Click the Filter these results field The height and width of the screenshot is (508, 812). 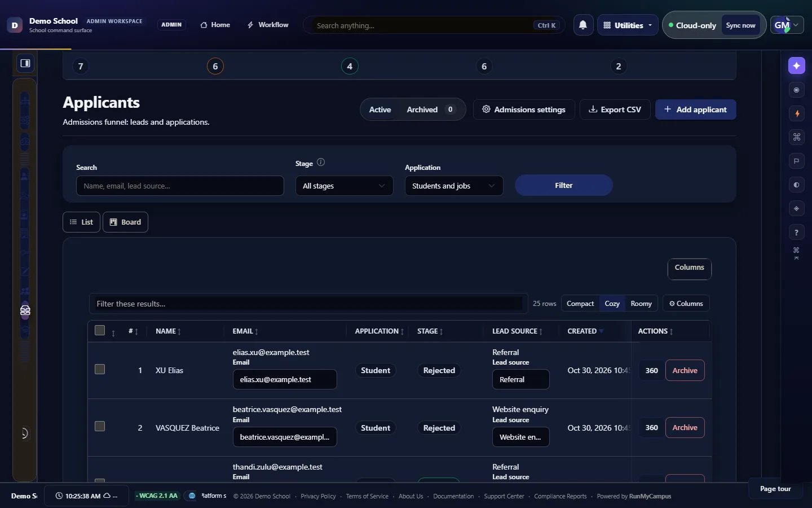coord(308,304)
